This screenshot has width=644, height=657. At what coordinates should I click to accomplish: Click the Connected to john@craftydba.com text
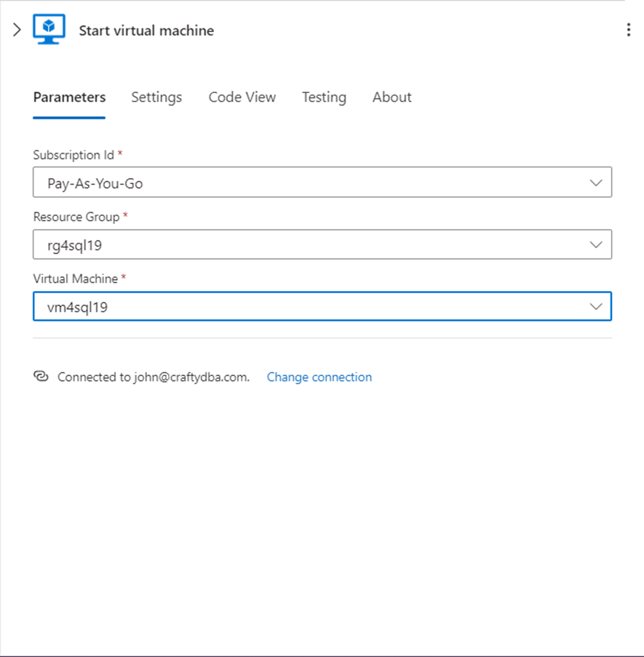coord(154,377)
